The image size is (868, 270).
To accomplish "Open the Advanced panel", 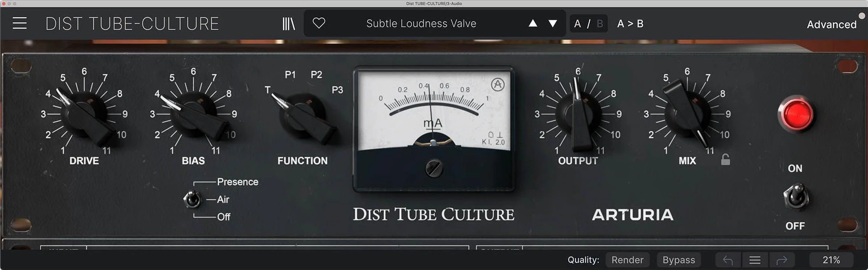I will 831,24.
